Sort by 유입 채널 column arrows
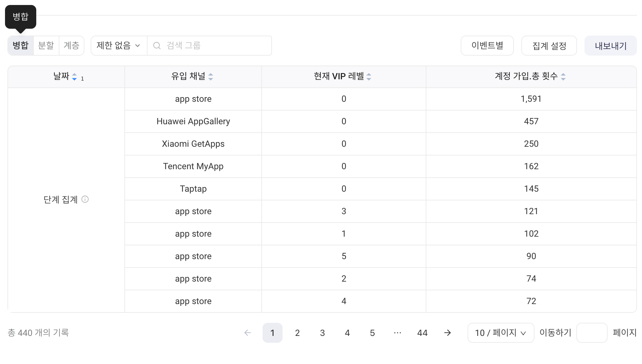642x364 pixels. pyautogui.click(x=211, y=76)
